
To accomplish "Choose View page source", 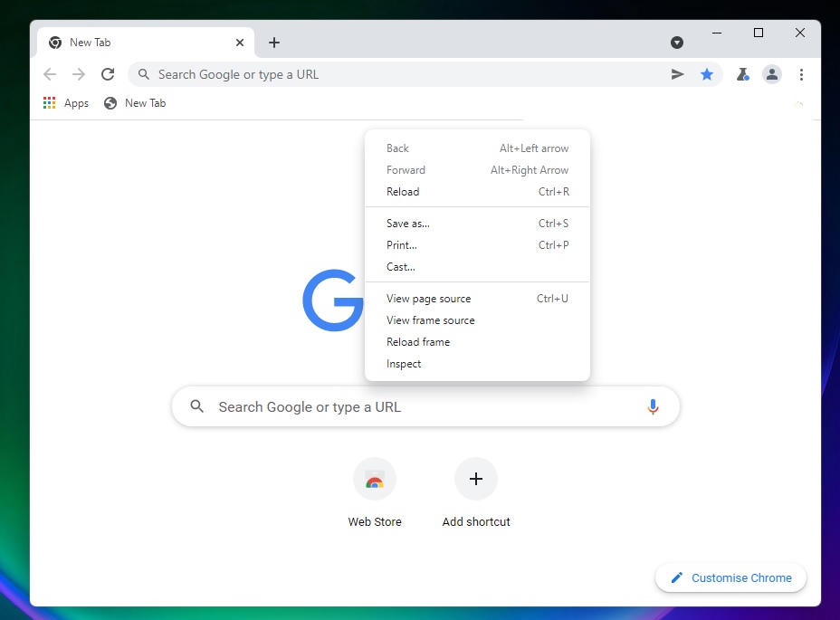I will tap(428, 298).
